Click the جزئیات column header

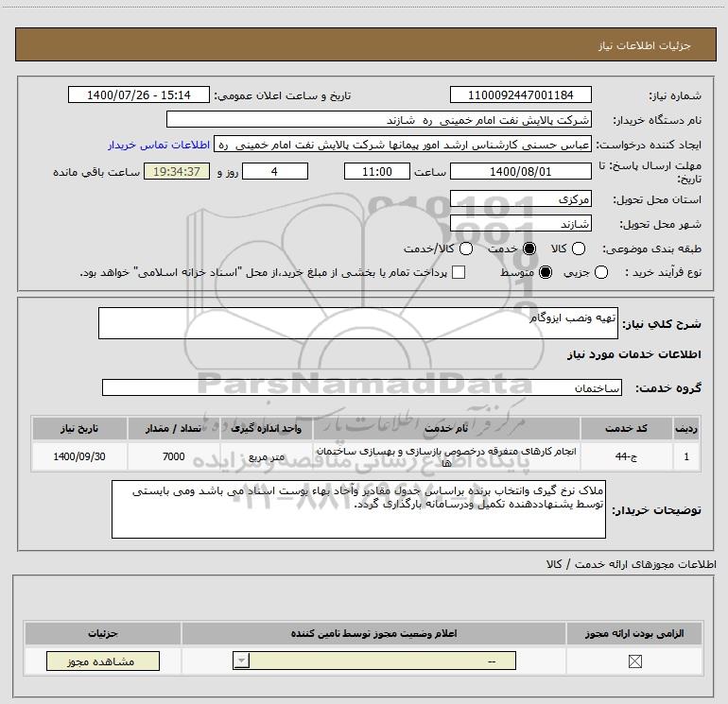(x=103, y=633)
